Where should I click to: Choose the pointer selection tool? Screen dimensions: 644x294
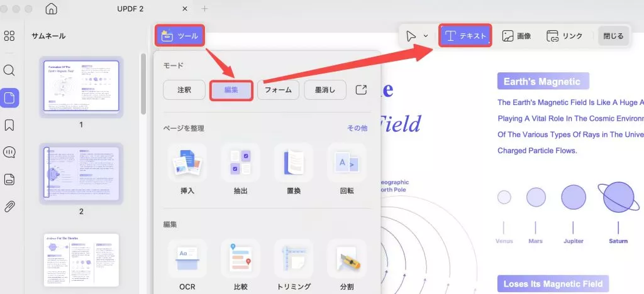click(x=411, y=36)
